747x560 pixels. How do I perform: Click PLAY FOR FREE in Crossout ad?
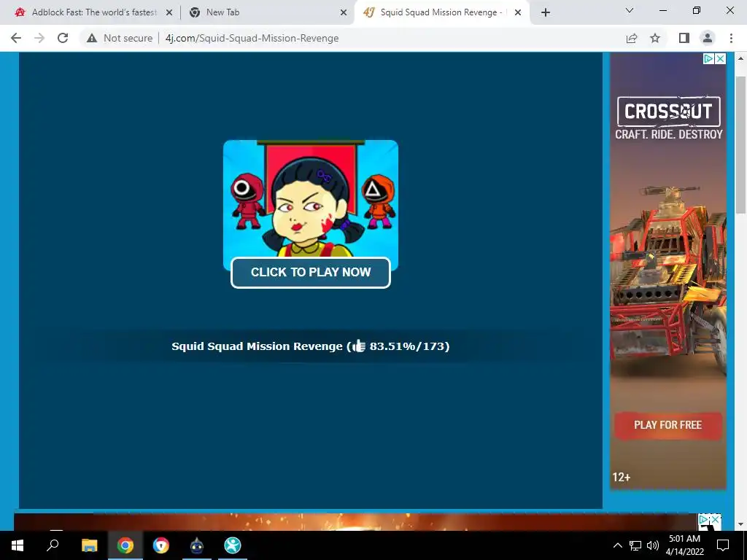tap(668, 425)
